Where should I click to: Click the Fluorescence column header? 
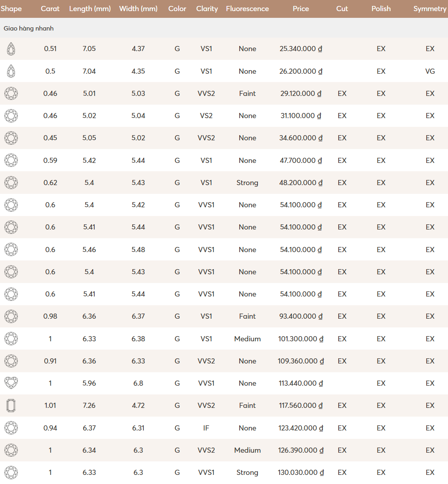(x=248, y=9)
